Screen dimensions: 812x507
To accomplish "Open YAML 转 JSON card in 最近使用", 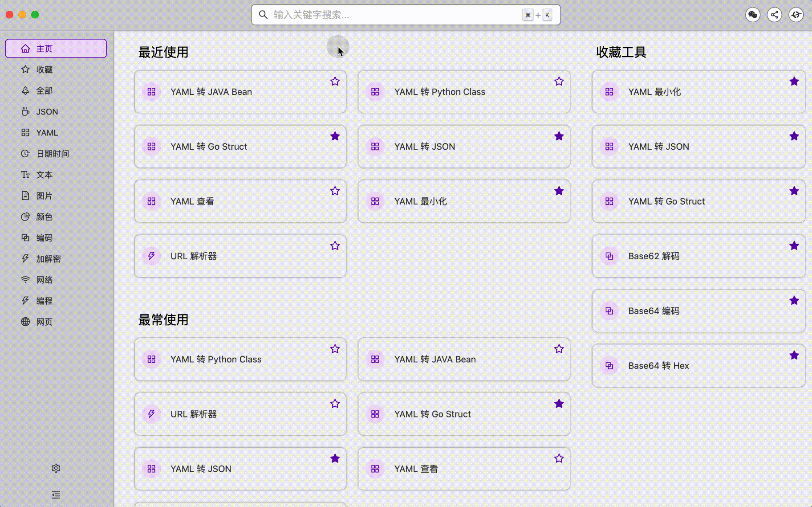I will (464, 147).
